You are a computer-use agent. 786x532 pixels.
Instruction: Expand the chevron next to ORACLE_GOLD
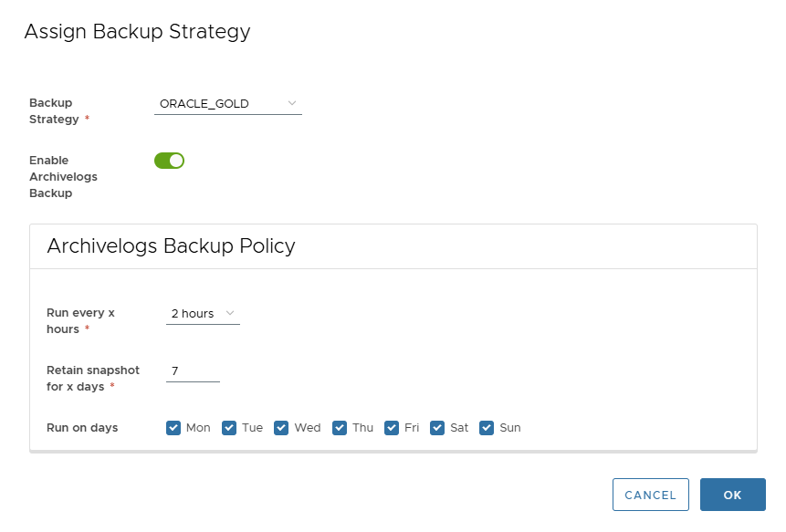coord(292,103)
